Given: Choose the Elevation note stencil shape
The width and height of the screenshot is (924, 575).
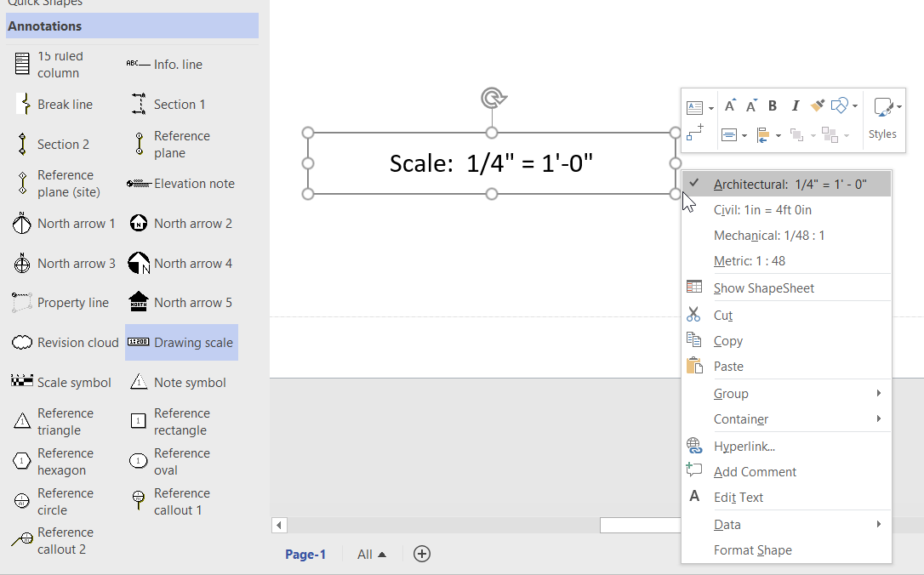Looking at the screenshot, I should (183, 183).
